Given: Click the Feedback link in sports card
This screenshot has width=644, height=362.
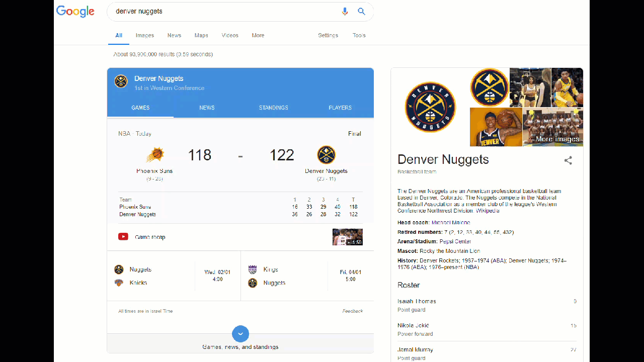Looking at the screenshot, I should click(x=353, y=311).
